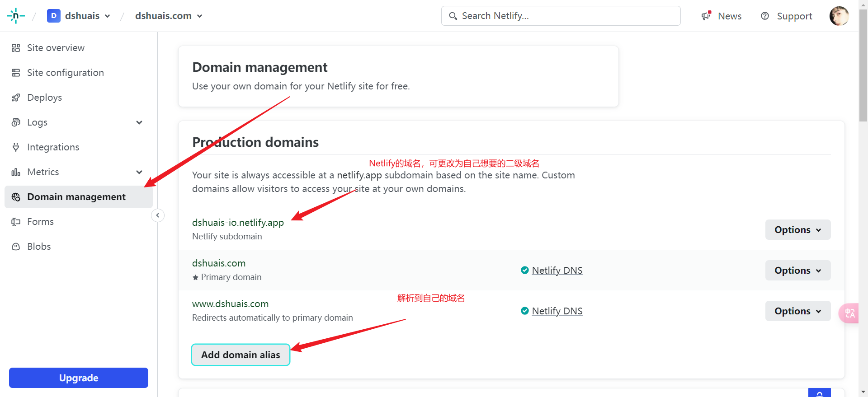Click the Site configuration icon

pyautogui.click(x=16, y=73)
